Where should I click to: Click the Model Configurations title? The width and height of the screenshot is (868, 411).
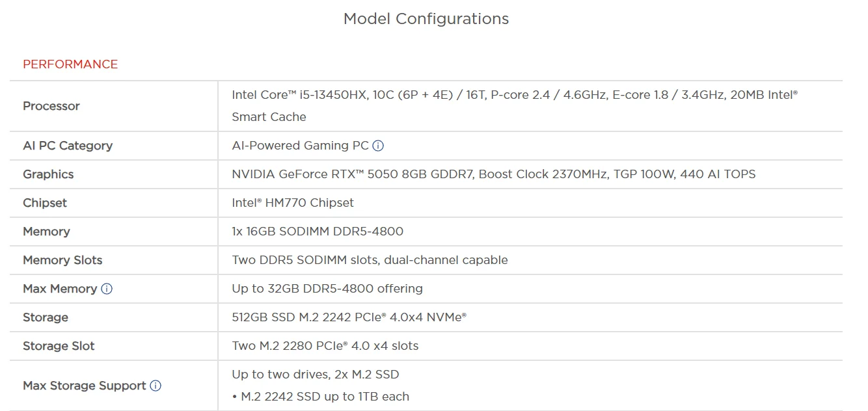pyautogui.click(x=426, y=19)
